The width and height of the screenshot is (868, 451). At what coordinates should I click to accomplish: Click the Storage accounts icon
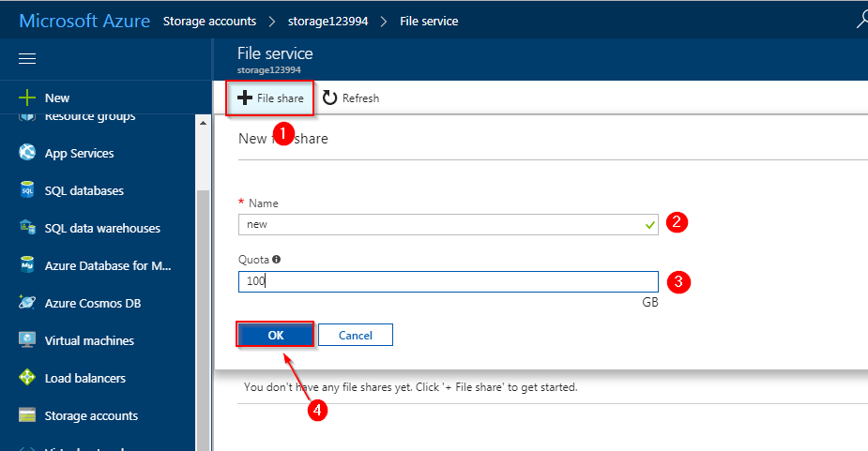click(x=27, y=415)
